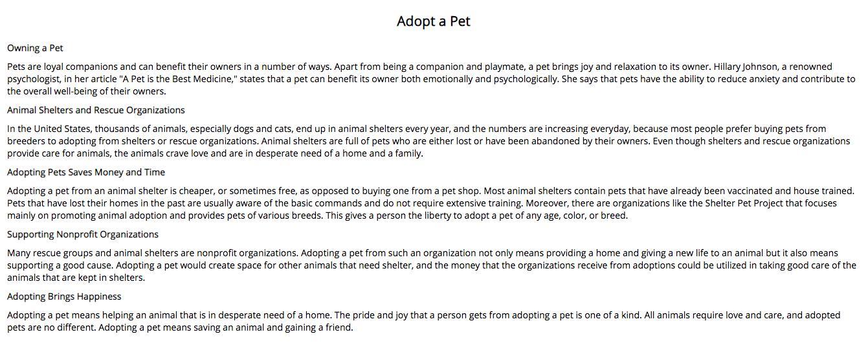Viewport: 868px width, 352px height.
Task: Click the "Adopting Pets Saves Money and Time" heading
Action: (86, 172)
